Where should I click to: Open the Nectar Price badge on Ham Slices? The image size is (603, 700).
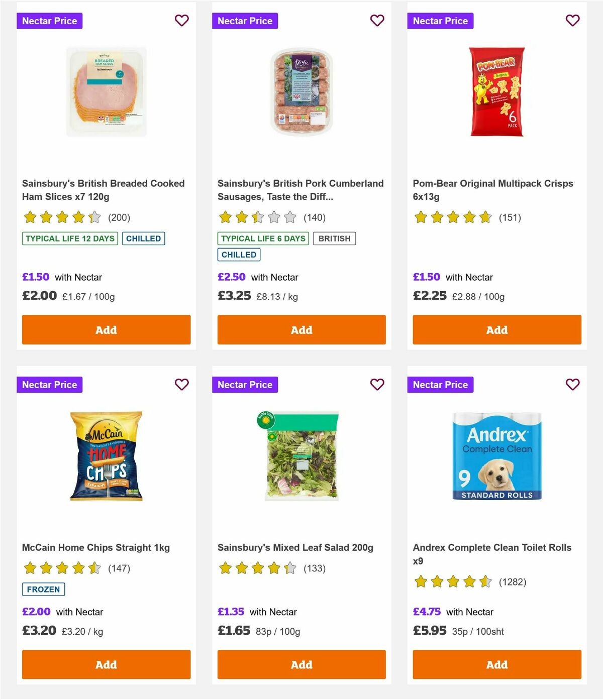pyautogui.click(x=50, y=21)
